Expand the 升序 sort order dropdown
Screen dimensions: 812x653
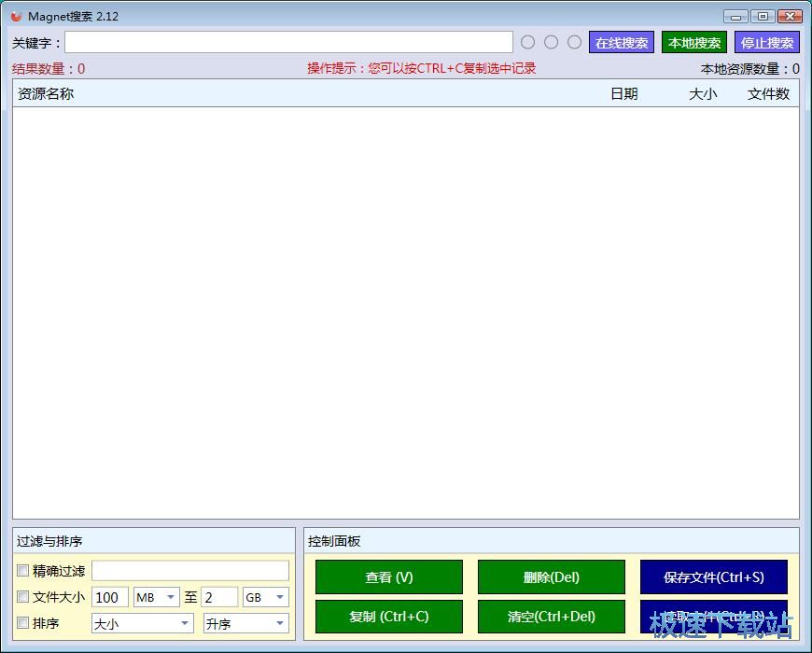pyautogui.click(x=246, y=624)
